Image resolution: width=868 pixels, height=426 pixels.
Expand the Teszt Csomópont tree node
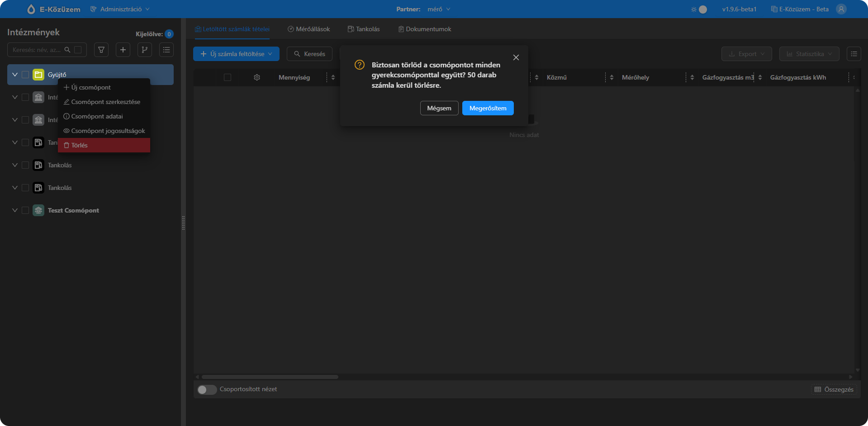(x=15, y=210)
